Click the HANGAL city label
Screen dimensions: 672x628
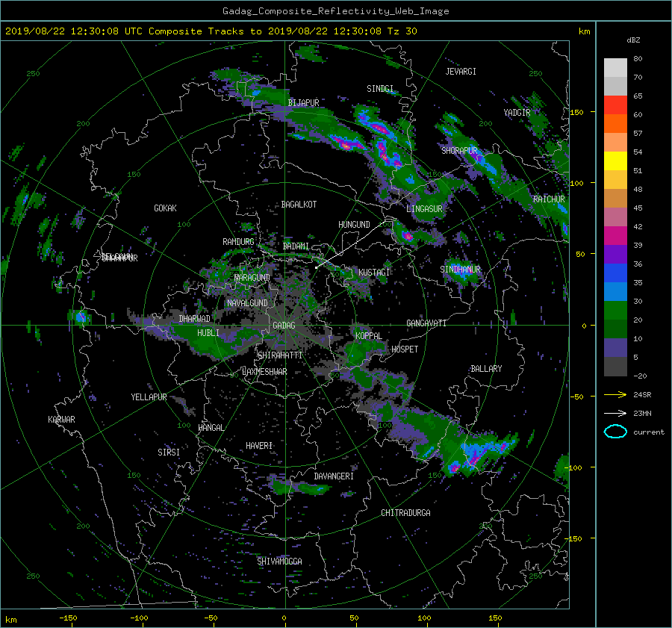coord(211,428)
